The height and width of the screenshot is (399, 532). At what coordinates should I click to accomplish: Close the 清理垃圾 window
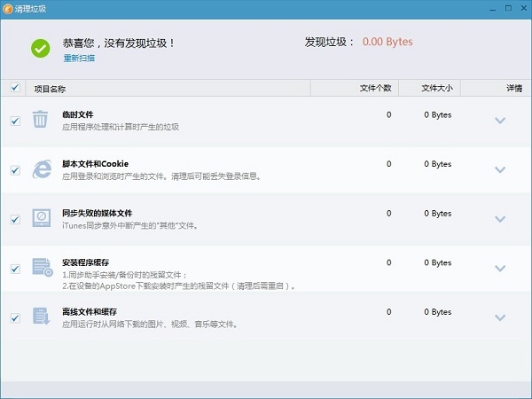[x=524, y=9]
